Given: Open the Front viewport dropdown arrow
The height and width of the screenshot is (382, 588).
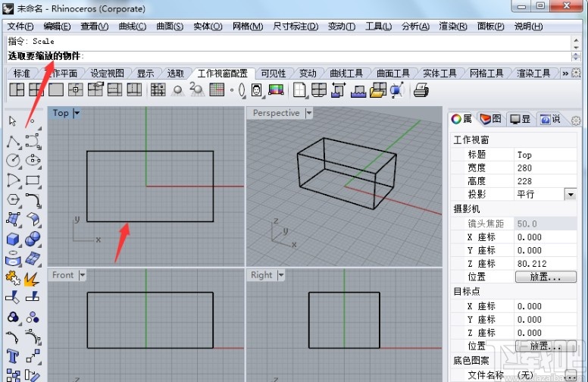Looking at the screenshot, I should pyautogui.click(x=83, y=275).
